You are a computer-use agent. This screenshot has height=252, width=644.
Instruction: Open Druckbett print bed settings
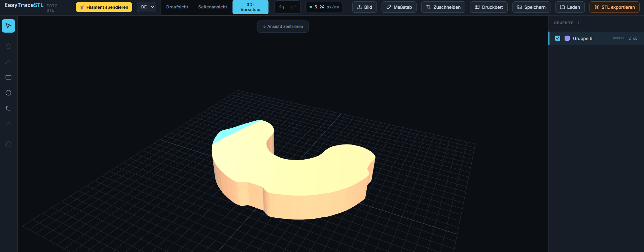(x=489, y=7)
